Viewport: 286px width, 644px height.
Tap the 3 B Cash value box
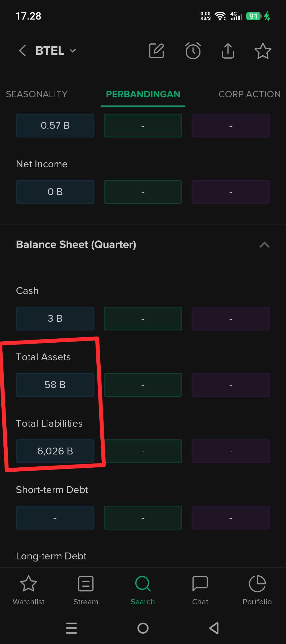point(55,319)
